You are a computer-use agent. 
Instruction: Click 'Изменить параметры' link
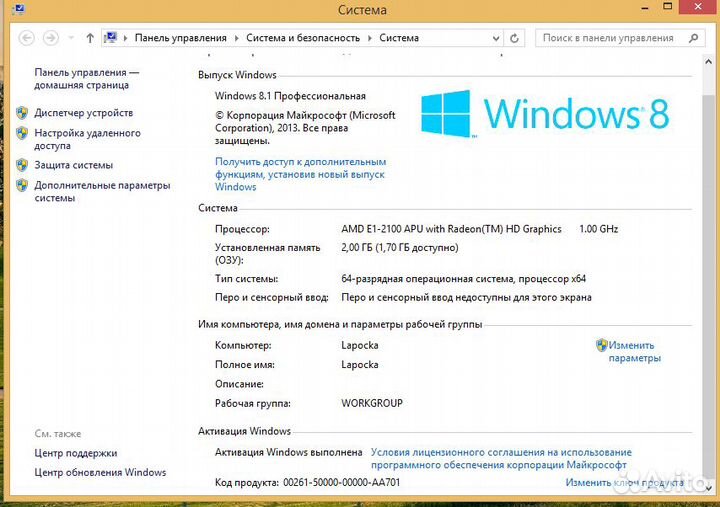[x=634, y=351]
